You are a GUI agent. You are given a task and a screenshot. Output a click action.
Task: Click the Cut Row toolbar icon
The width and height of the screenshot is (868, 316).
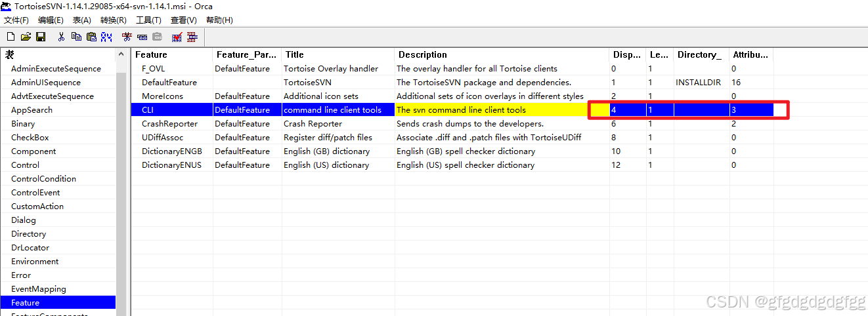(x=127, y=37)
